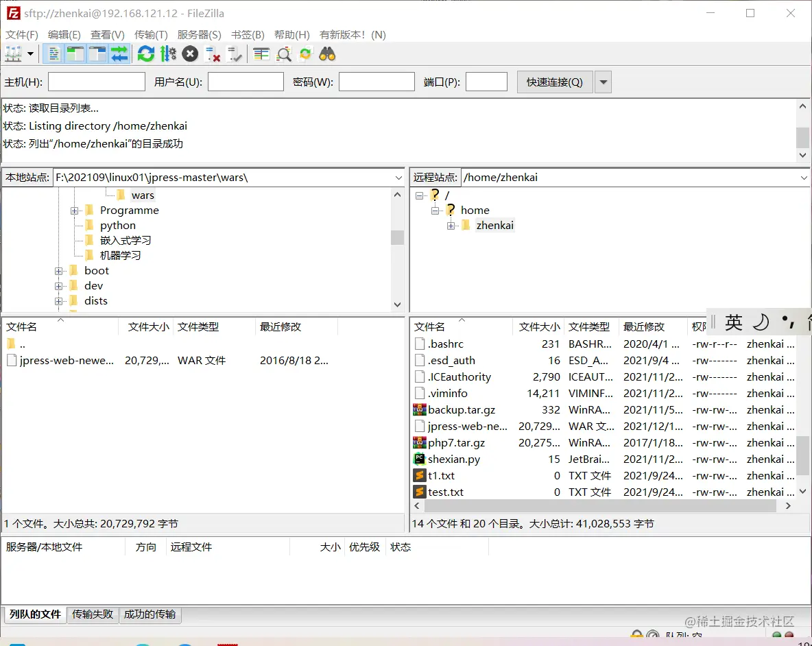The image size is (812, 646).
Task: Expand the Programme folder node
Action: coord(75,211)
